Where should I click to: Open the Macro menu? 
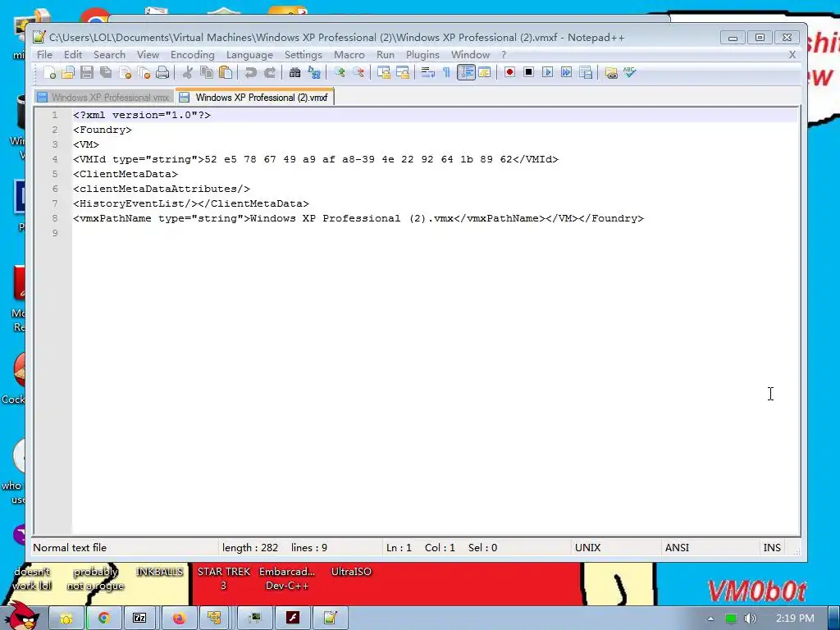click(x=349, y=55)
